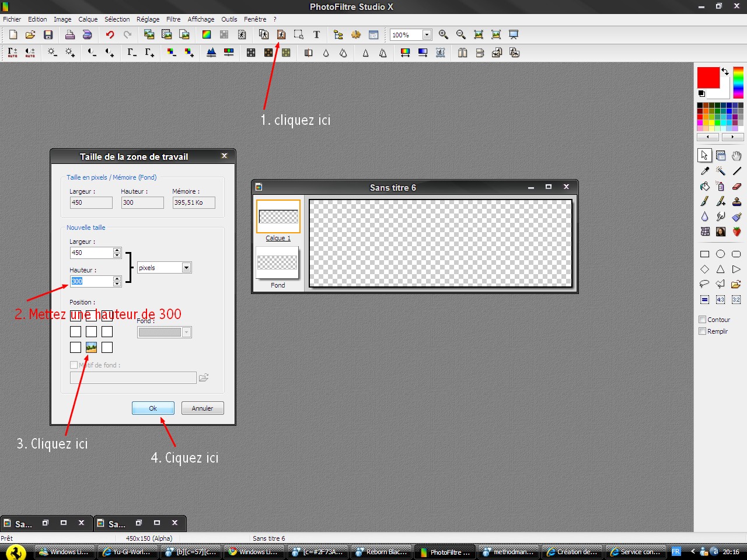This screenshot has width=747, height=560.
Task: Click the histogram icon in the second toolbar
Action: tap(211, 52)
